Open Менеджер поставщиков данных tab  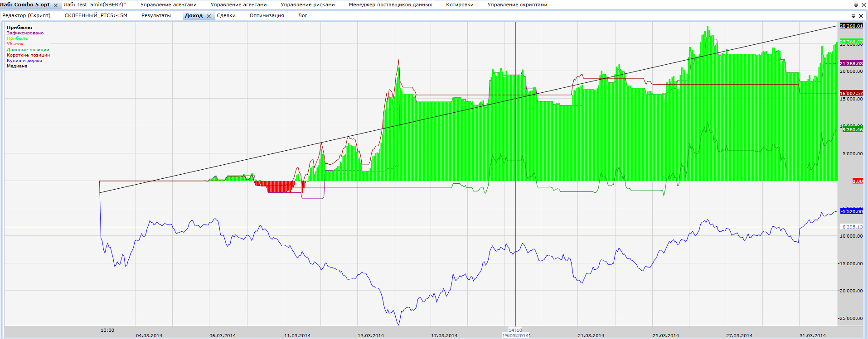(x=390, y=5)
